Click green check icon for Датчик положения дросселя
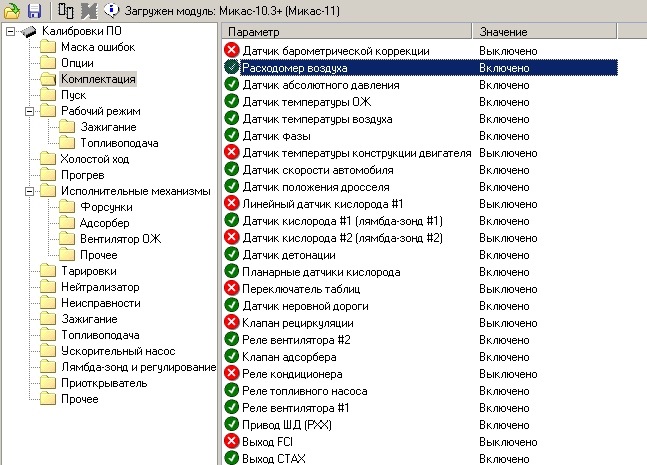This screenshot has height=465, width=647. point(231,186)
